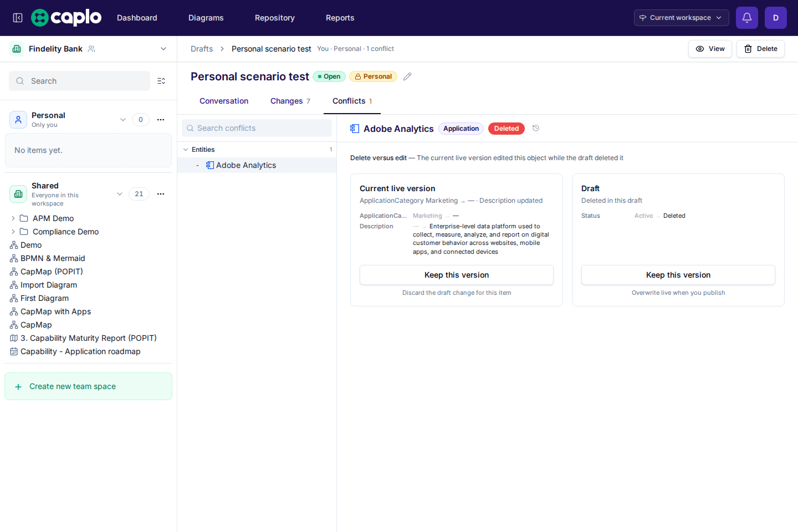Collapse the Personal space section
The image size is (798, 532).
[123, 120]
